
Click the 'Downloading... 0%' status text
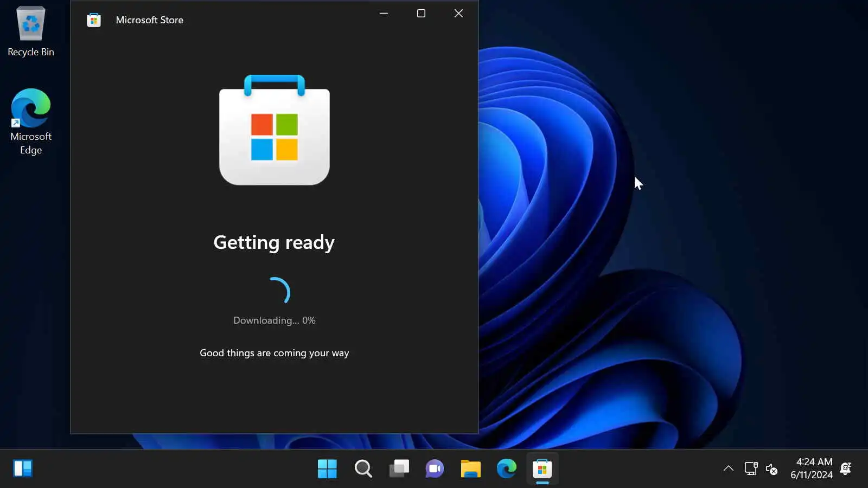[275, 320]
